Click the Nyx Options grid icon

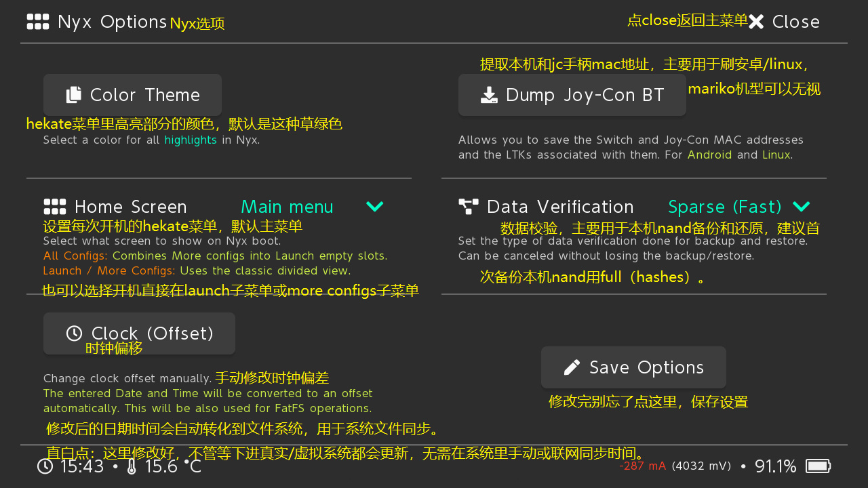[38, 22]
